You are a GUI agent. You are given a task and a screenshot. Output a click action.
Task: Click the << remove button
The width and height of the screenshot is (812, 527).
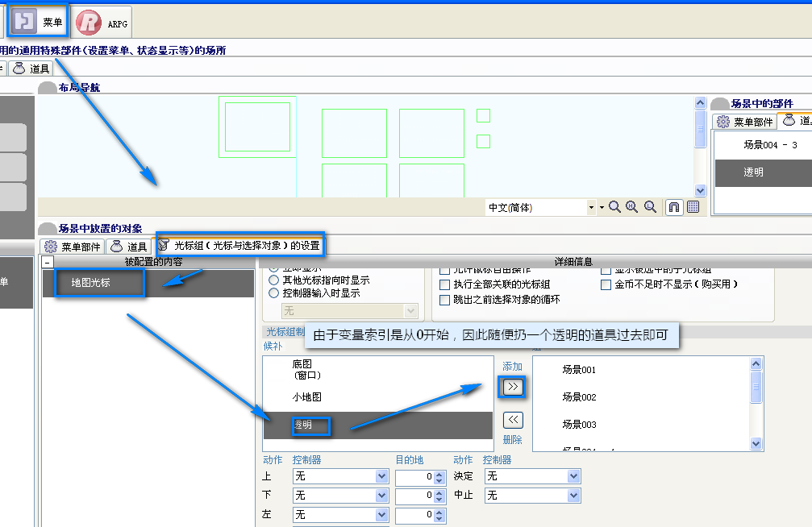[x=513, y=420]
